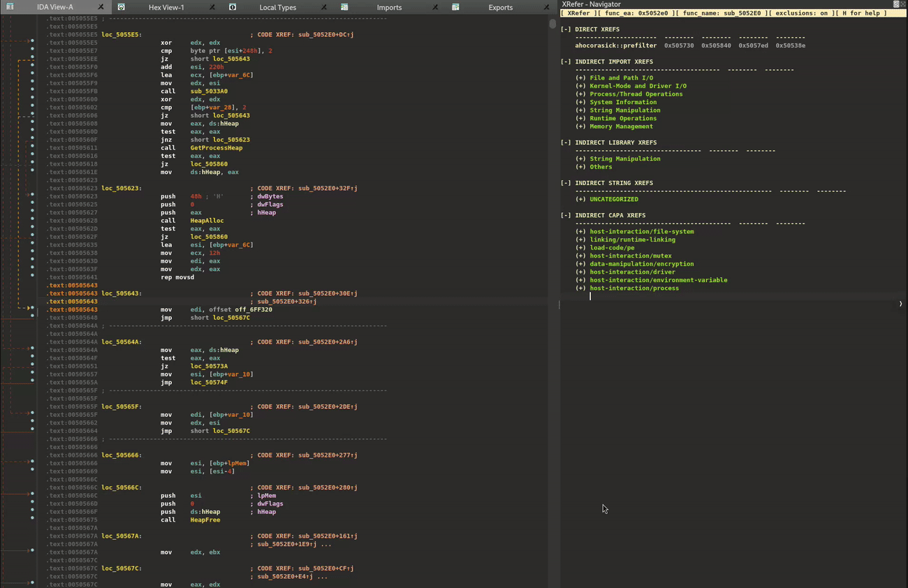Screen dimensions: 908x588
Task: Jump to xref address 0x505840
Action: pos(716,45)
